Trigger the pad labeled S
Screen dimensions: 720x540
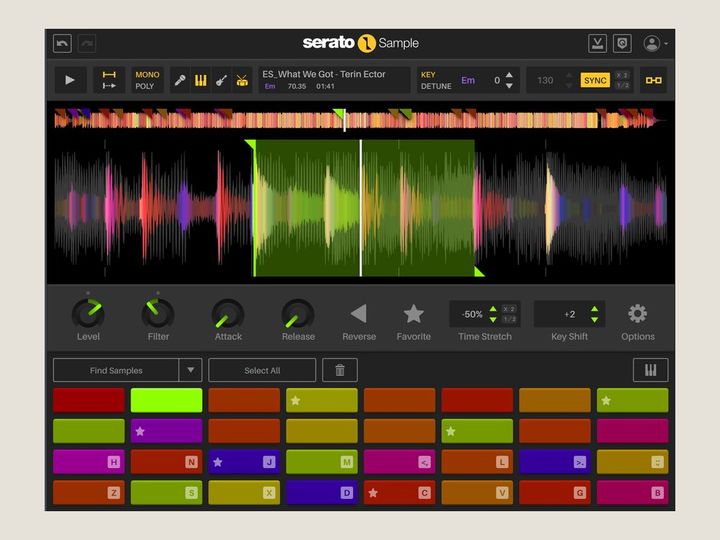point(166,492)
